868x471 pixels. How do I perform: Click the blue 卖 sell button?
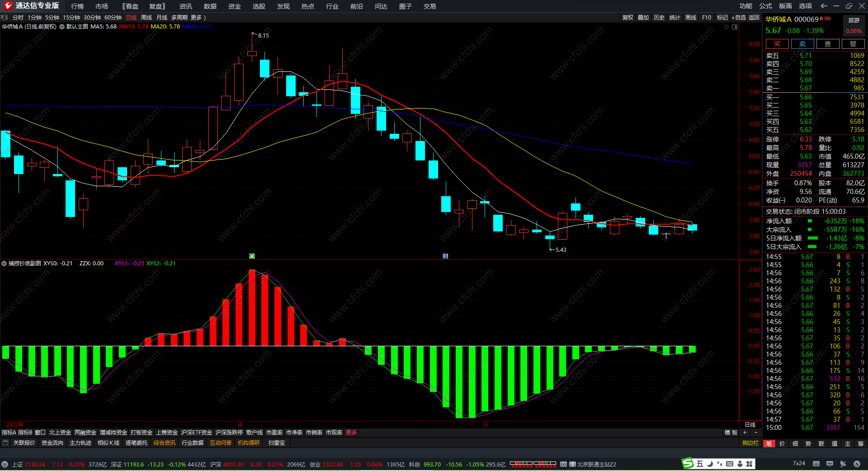click(x=802, y=44)
